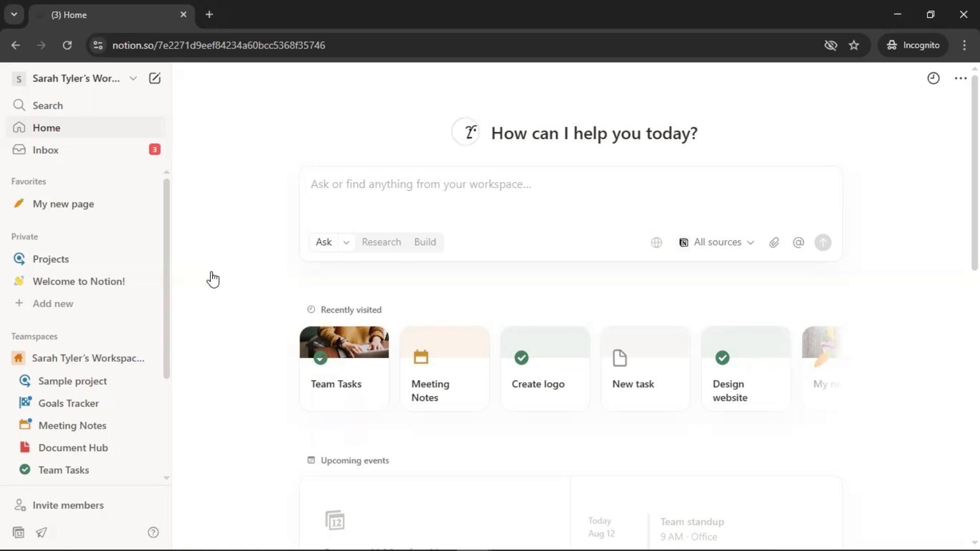Click Add new in Private section
This screenshot has width=980, height=551.
[53, 304]
